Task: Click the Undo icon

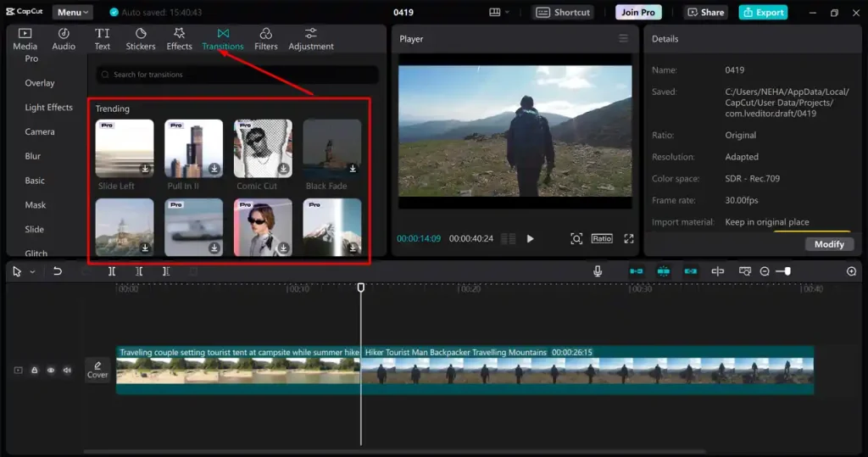Action: (57, 270)
